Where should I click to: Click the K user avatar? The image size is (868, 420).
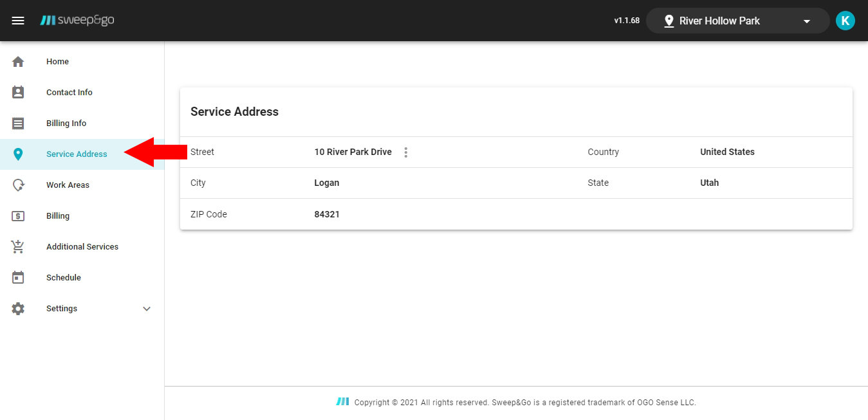click(x=845, y=20)
